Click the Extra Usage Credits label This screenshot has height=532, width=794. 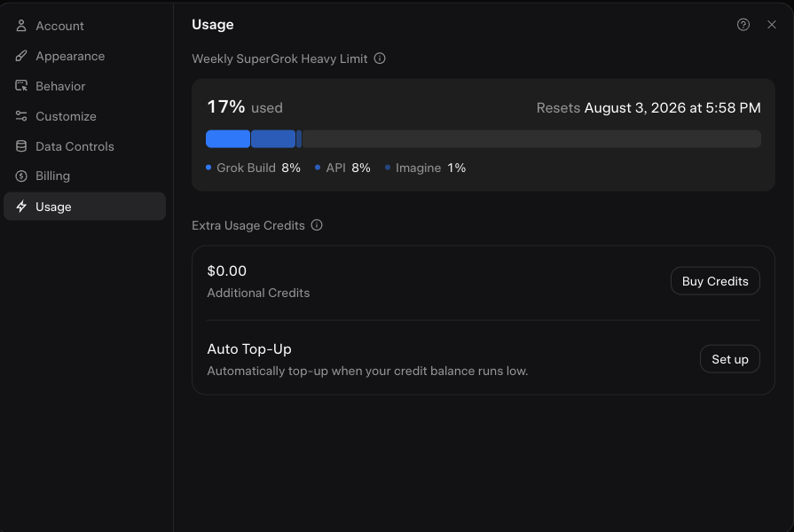(248, 225)
